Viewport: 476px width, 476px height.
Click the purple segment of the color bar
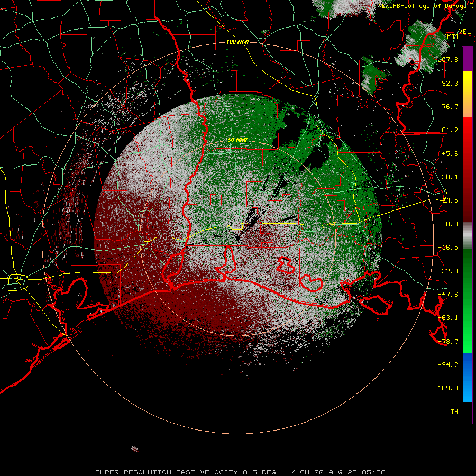pos(467,59)
